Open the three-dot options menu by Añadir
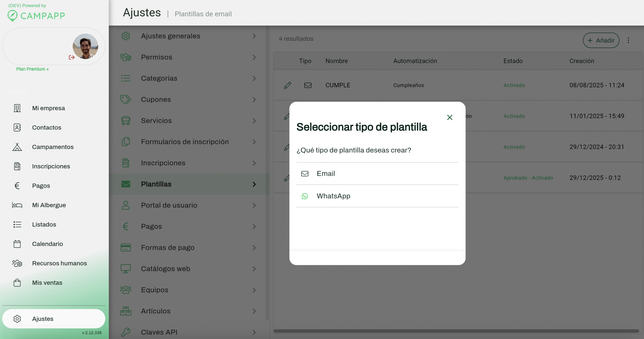 coord(628,40)
